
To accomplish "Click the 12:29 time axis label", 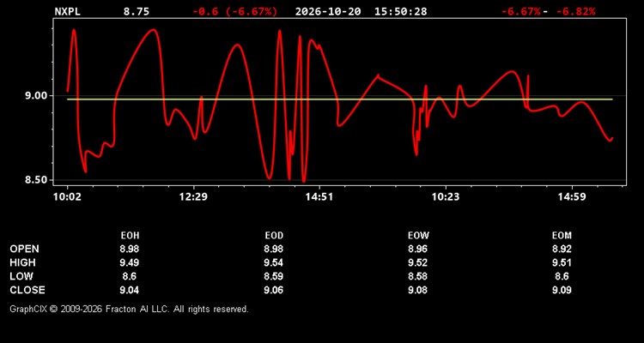I will (193, 196).
